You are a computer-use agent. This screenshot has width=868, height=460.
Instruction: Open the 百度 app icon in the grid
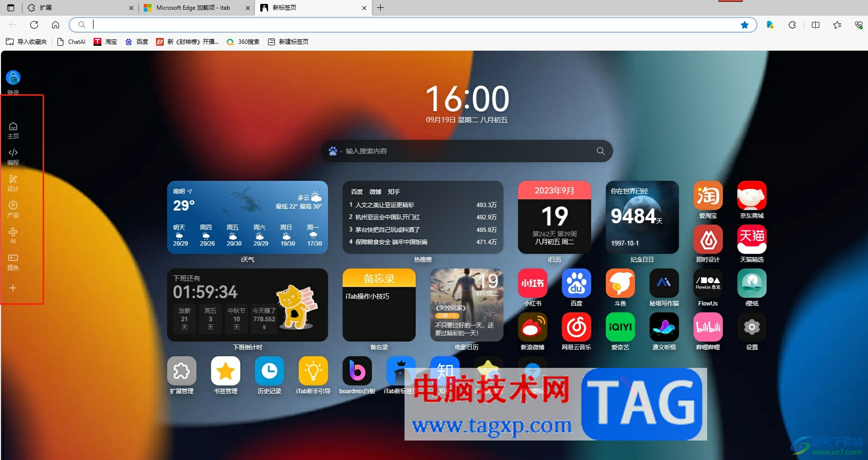point(576,283)
